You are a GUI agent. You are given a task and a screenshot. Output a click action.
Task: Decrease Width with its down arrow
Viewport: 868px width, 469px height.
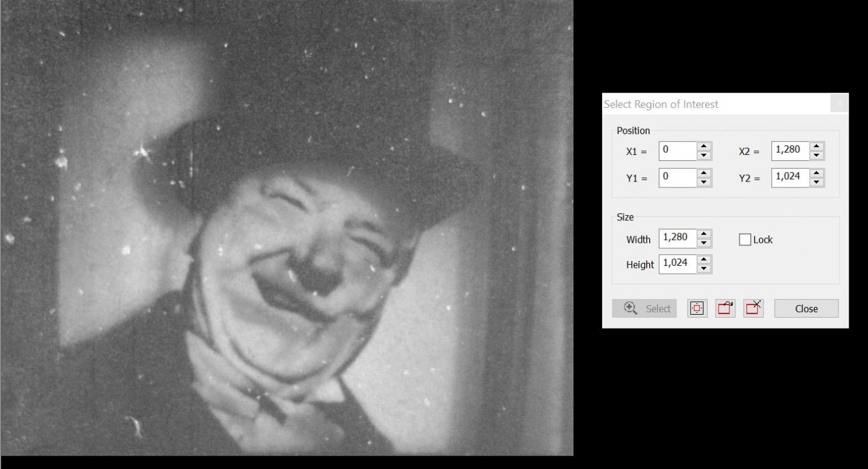pos(704,243)
